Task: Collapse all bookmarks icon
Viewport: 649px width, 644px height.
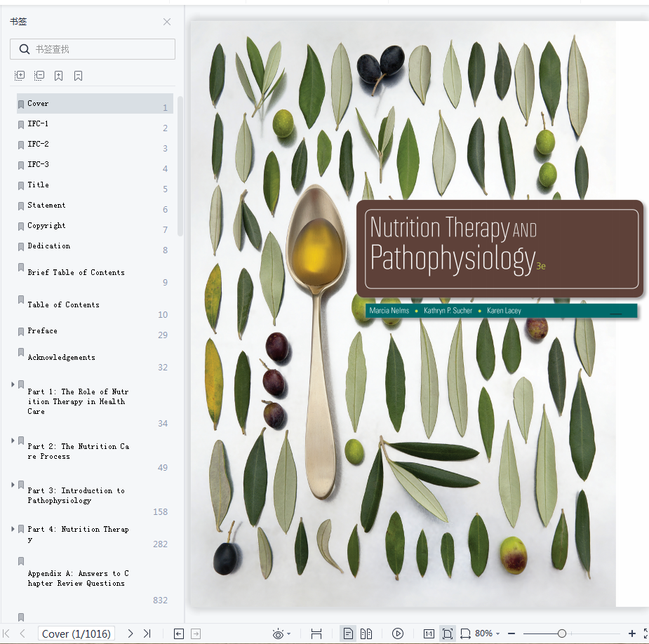Action: 39,75
